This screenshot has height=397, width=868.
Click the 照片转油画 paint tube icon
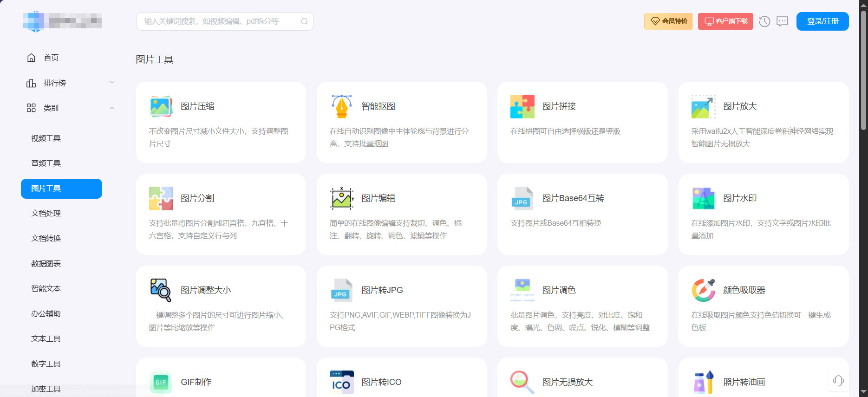tap(703, 382)
